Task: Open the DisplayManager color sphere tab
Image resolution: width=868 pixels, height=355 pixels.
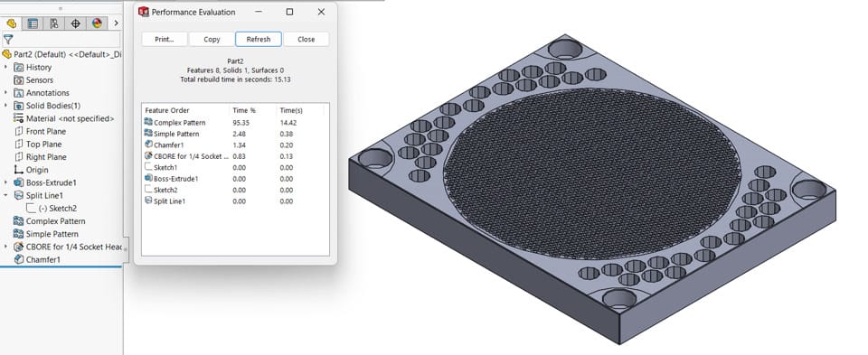Action: (97, 23)
